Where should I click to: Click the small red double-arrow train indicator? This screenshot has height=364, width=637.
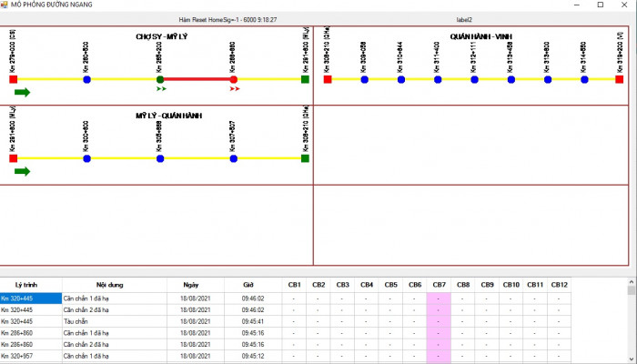236,89
